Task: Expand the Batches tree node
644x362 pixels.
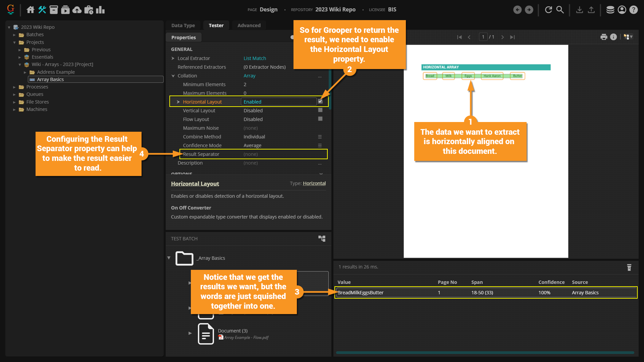Action: coord(14,35)
